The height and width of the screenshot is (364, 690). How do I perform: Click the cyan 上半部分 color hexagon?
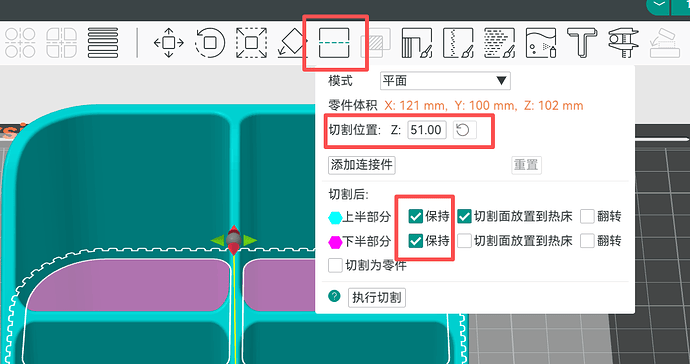tap(335, 217)
